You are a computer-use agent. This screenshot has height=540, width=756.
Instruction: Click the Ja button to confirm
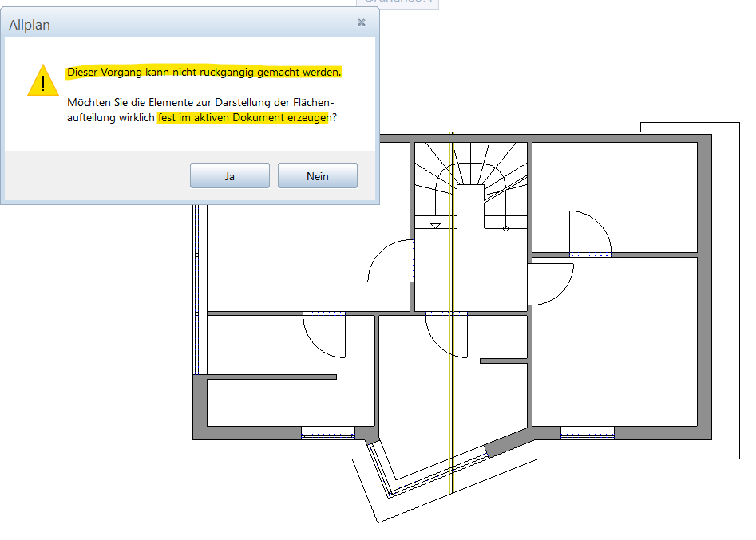(229, 176)
